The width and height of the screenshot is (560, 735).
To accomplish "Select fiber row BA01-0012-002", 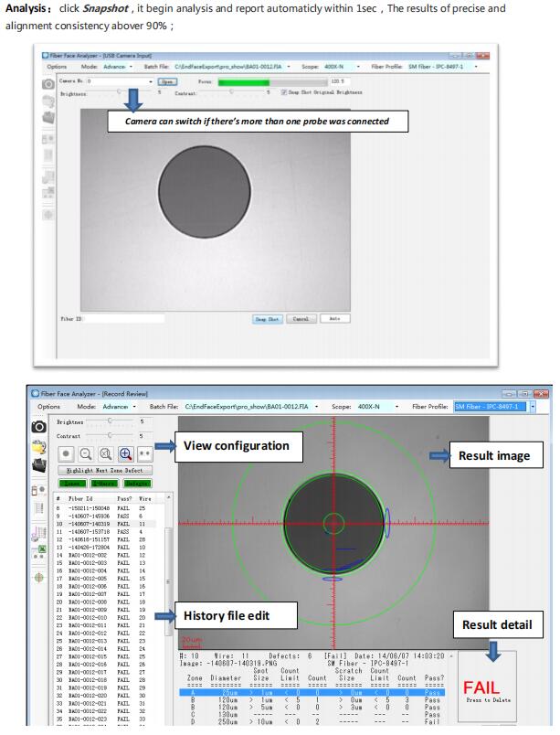I will click(x=105, y=556).
